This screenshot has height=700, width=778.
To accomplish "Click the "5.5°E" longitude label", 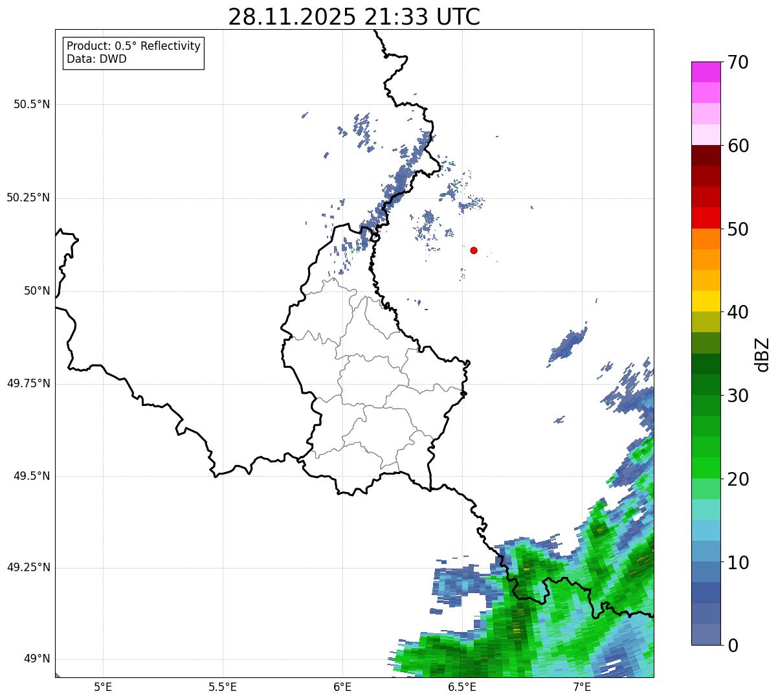I will pos(223,686).
